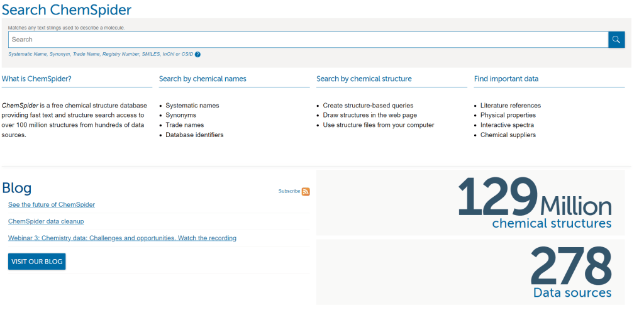Click 'Search by chemical structure' heading
This screenshot has width=644, height=310.
(364, 79)
